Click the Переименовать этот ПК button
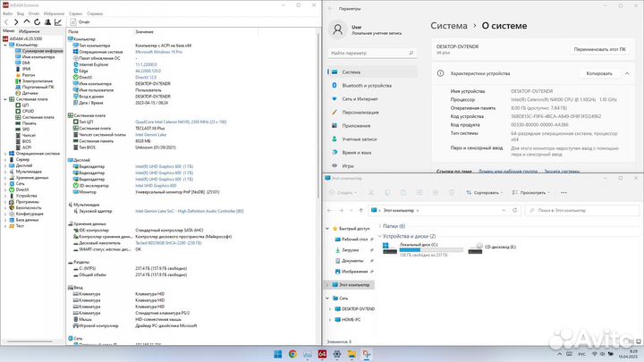This screenshot has width=644, height=362. tap(599, 49)
